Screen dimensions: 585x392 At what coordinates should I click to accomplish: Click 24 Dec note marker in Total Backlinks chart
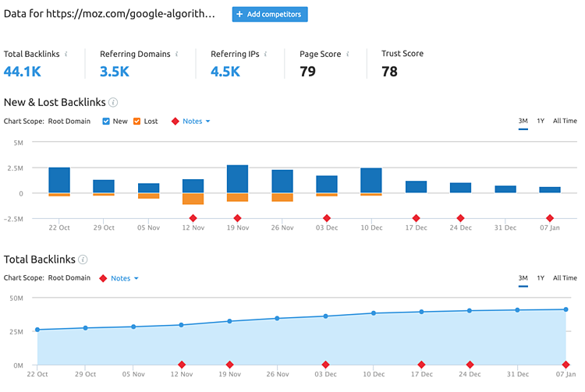(470, 365)
